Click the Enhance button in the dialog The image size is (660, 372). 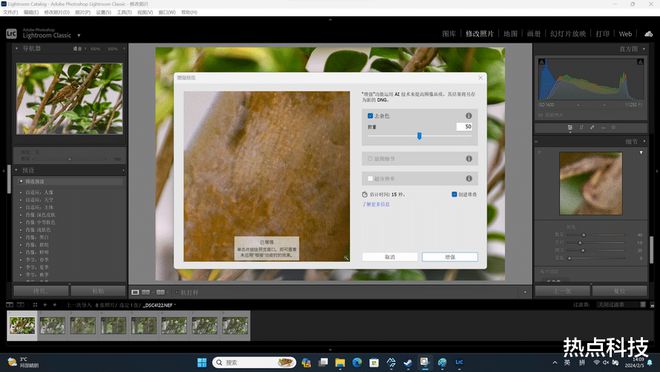tap(450, 257)
